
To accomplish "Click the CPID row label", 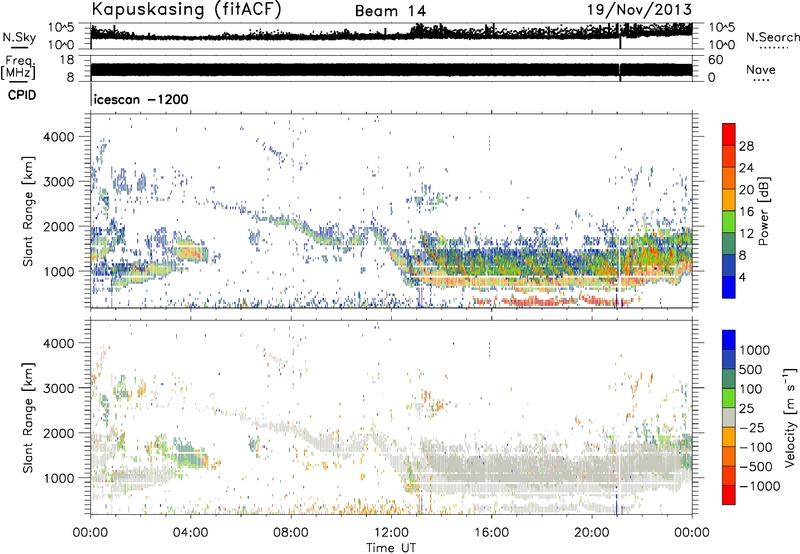I will click(22, 95).
